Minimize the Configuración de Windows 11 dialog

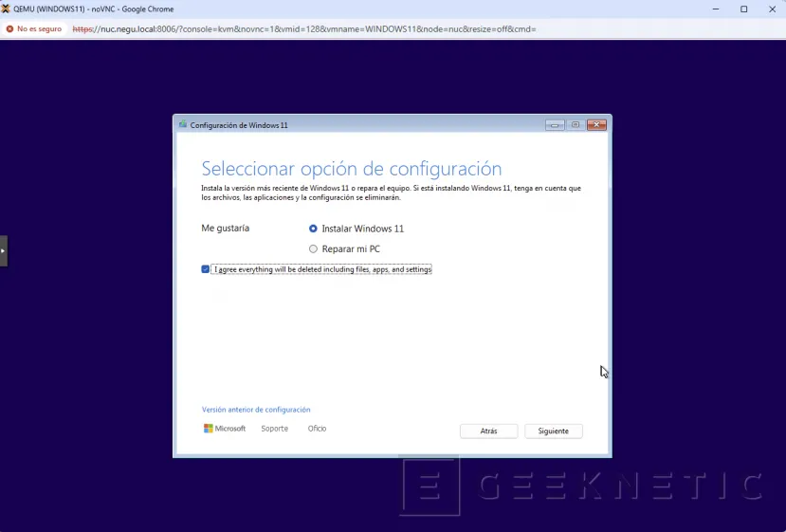click(x=555, y=125)
